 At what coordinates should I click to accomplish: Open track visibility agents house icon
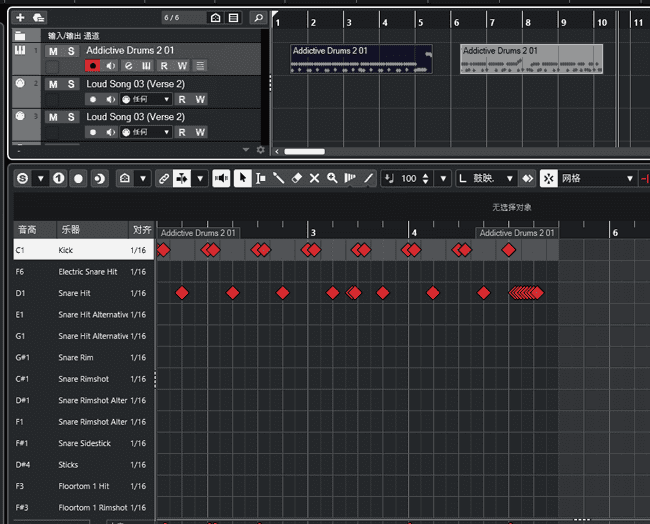216,17
